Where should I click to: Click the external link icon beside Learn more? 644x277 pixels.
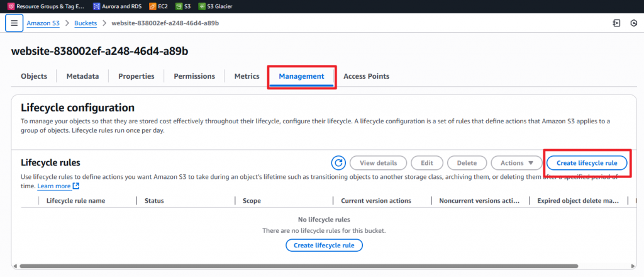pos(76,186)
